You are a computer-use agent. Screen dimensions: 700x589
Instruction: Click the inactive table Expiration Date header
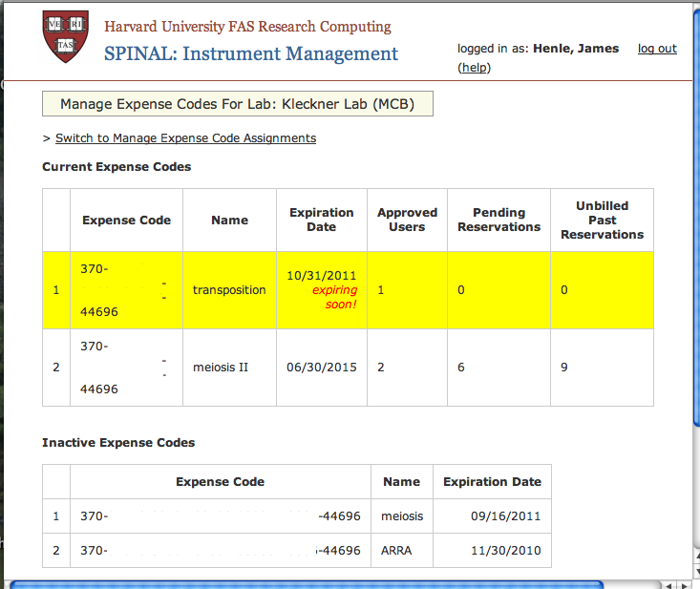click(x=493, y=482)
